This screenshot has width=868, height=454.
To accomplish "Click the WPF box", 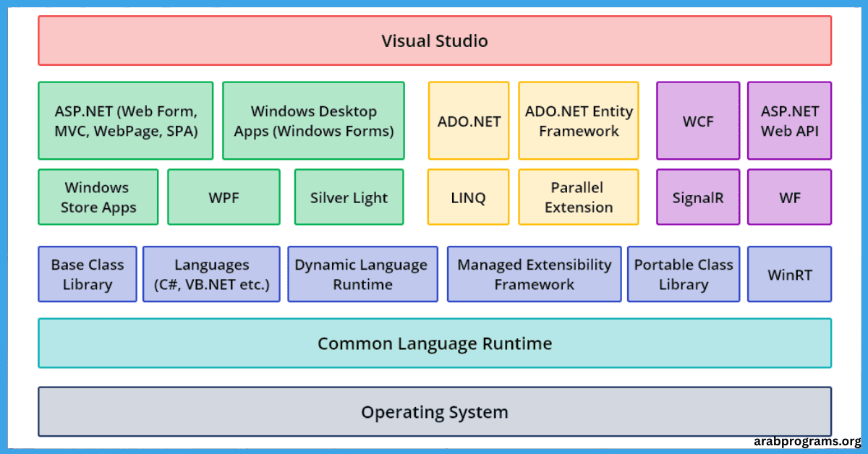I will point(224,197).
